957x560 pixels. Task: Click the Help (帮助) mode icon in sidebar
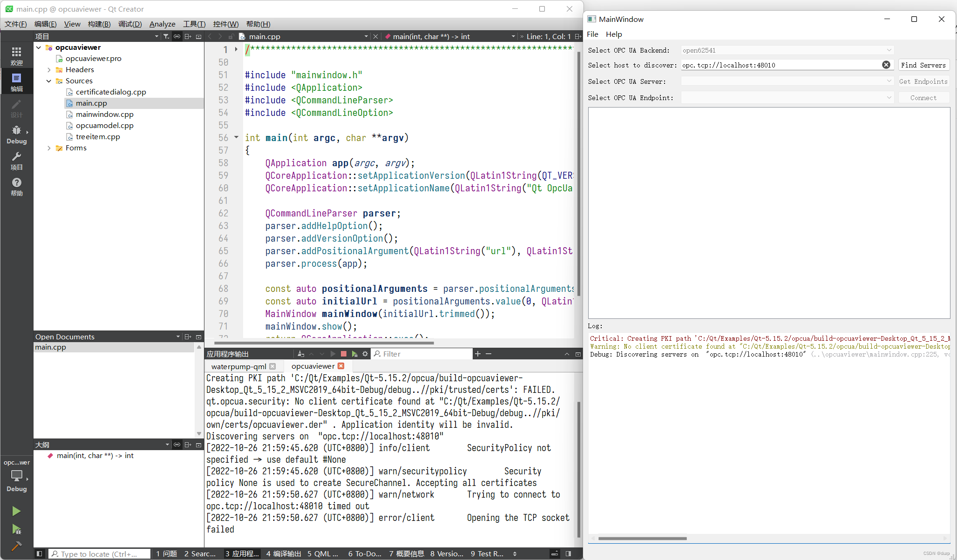16,186
